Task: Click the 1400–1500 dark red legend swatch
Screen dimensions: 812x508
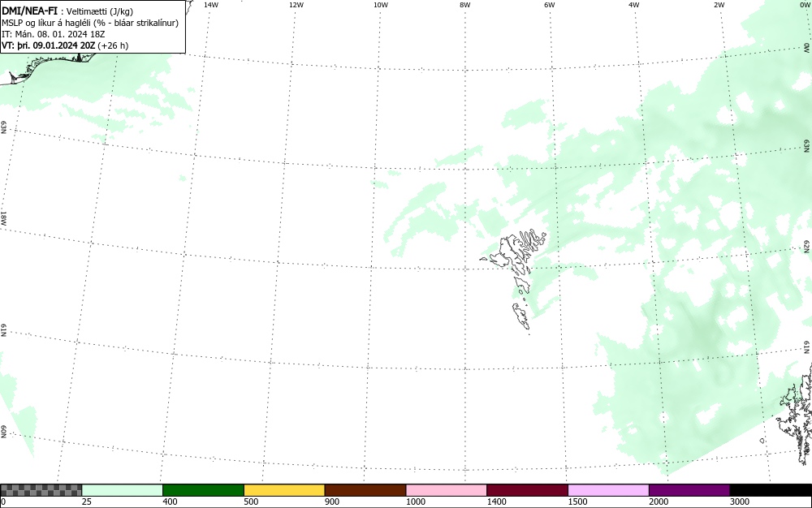Action: click(527, 490)
